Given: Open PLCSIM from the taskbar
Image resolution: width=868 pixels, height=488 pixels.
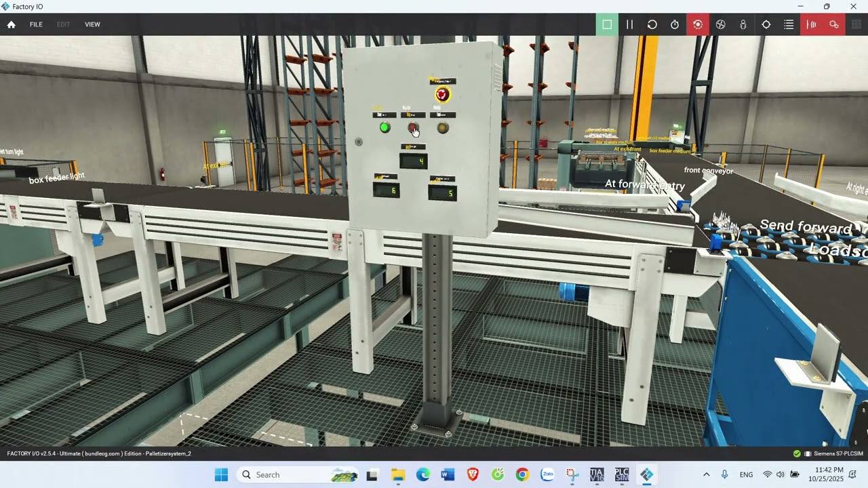Looking at the screenshot, I should click(x=621, y=475).
